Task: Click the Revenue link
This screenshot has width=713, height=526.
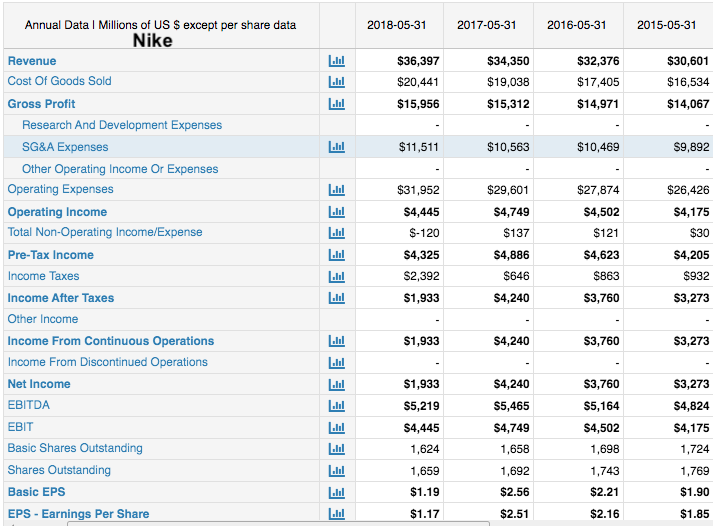Action: [x=32, y=61]
